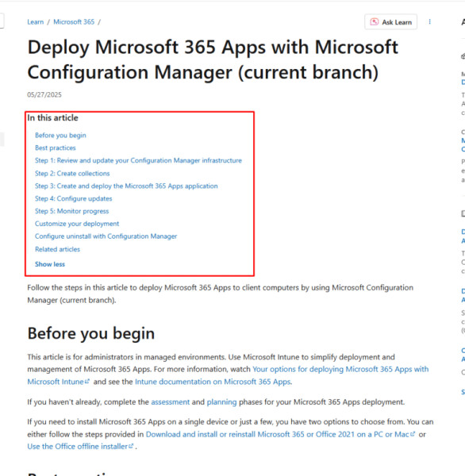Jump to Best practices section link

point(56,148)
